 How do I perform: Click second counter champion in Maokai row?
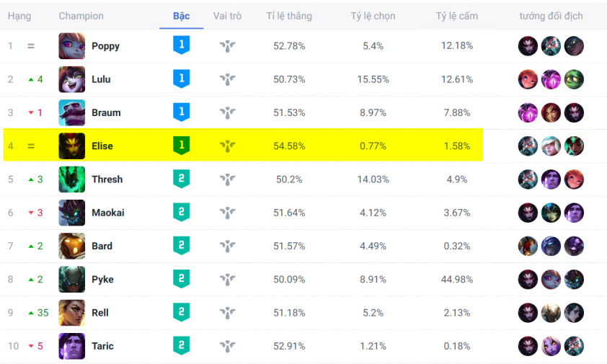point(551,213)
